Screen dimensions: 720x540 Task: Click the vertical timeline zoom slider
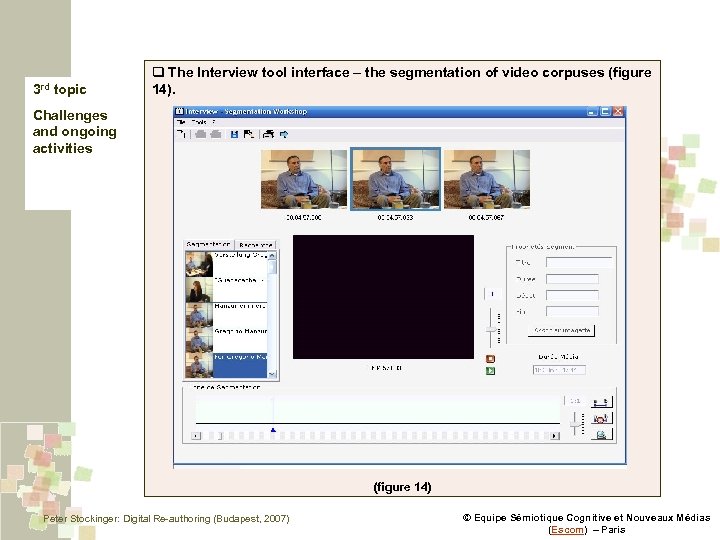[576, 423]
